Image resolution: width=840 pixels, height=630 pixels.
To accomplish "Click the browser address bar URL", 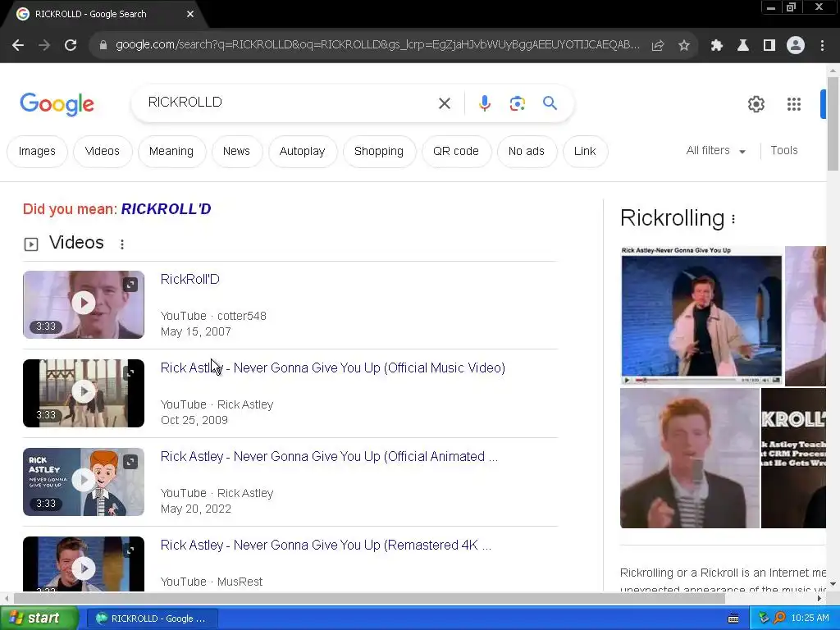I will click(x=377, y=45).
